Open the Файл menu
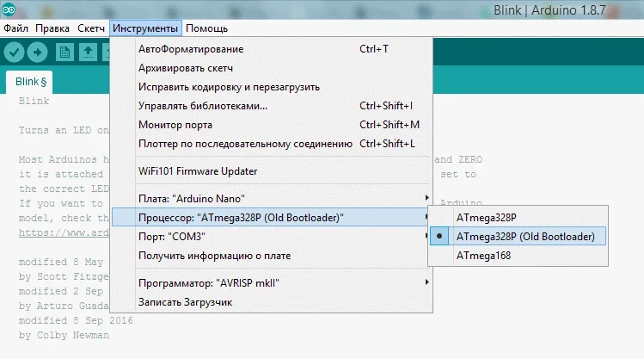644x359 pixels. (15, 28)
